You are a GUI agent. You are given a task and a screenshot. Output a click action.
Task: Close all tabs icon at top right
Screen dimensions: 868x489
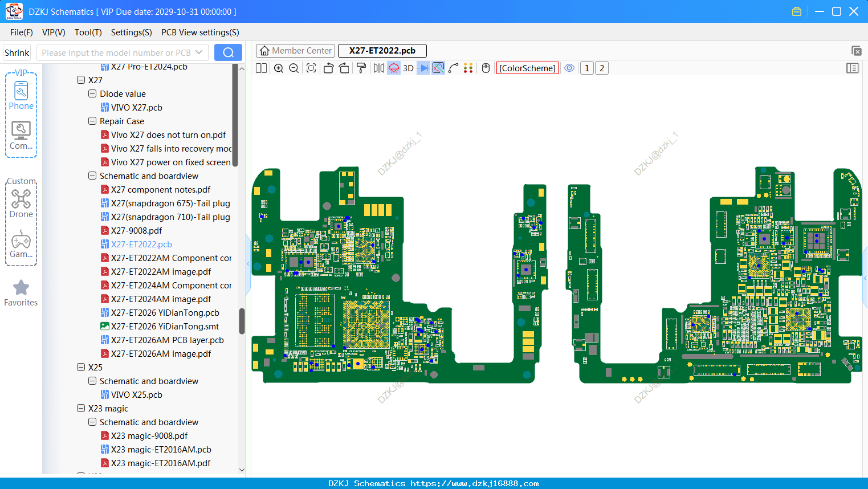[x=856, y=51]
